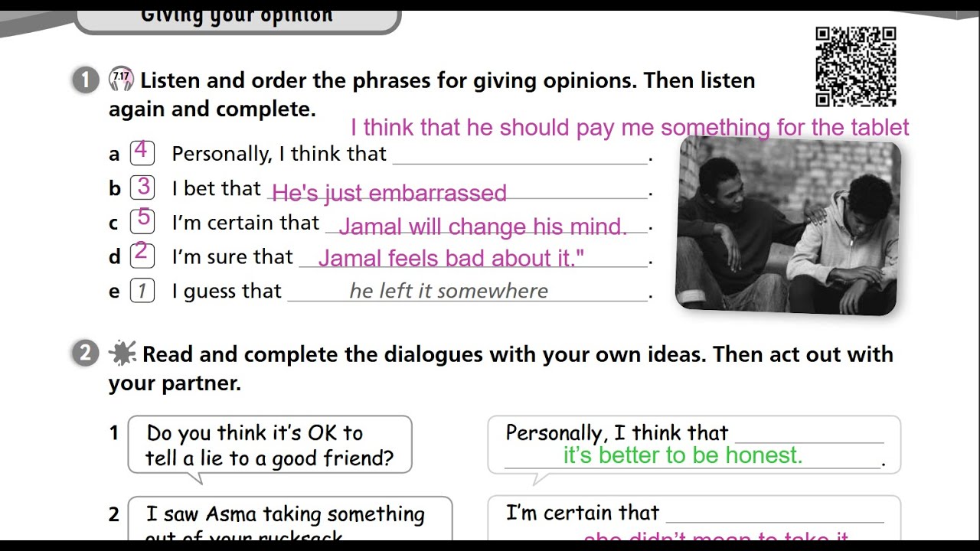
Task: Click the exercise 2 number circle
Action: 85,354
